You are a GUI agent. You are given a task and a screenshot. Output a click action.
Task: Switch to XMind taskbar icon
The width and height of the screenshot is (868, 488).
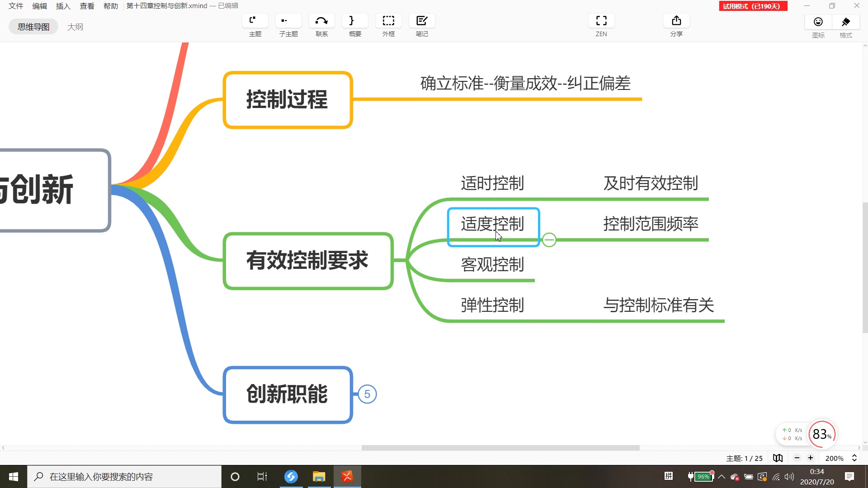click(347, 477)
